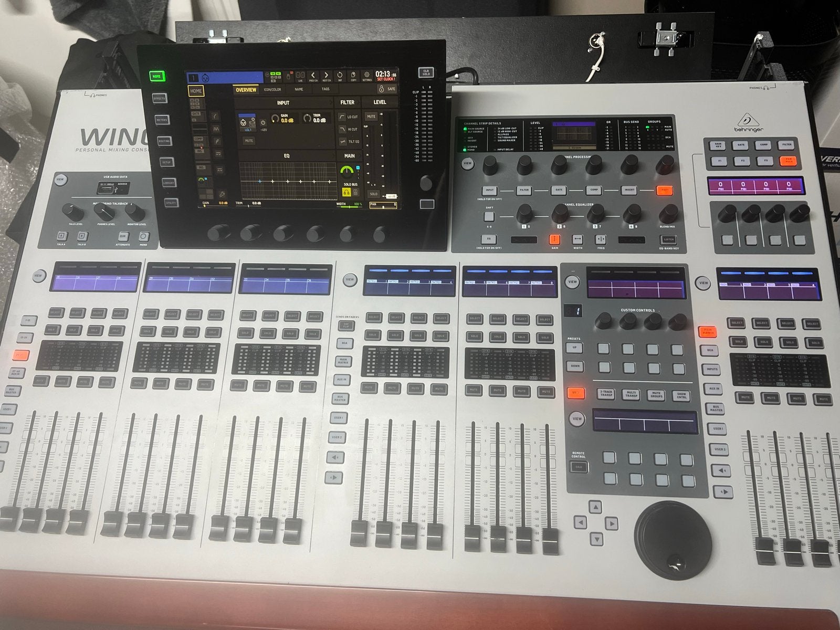The width and height of the screenshot is (840, 630).
Task: Toggle the SAFE lock on touchscreen
Action: tap(387, 89)
